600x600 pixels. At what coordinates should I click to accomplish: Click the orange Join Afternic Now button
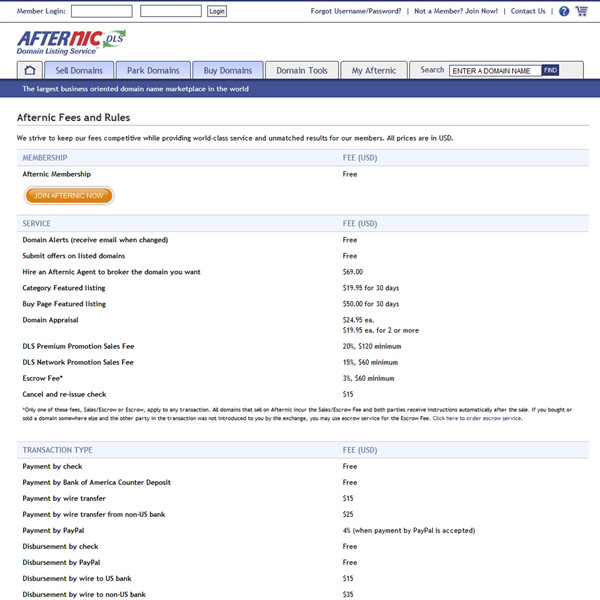[x=68, y=196]
